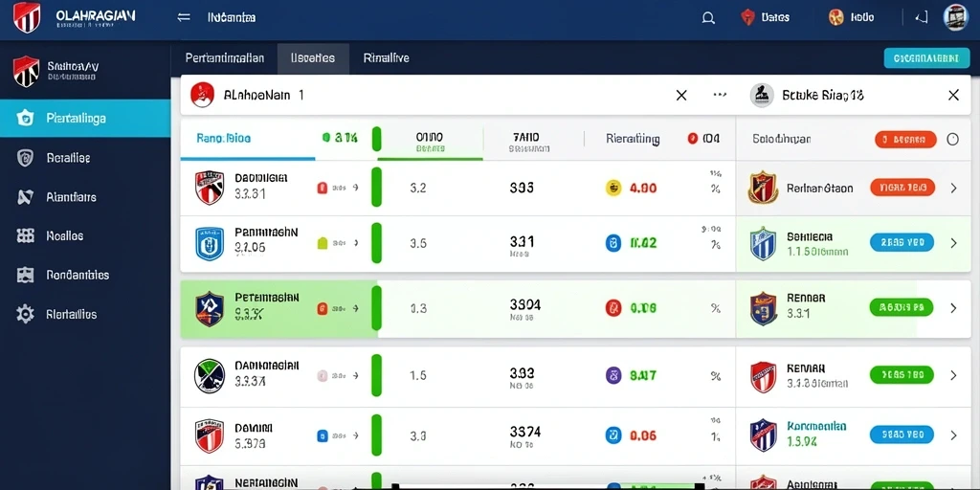Open the hamburger menu icon in header

click(184, 17)
